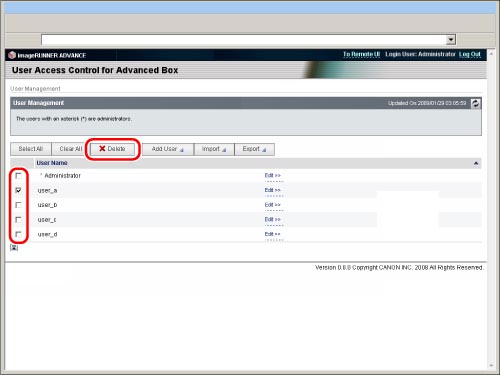Tick the user_d checkbox

(x=18, y=234)
